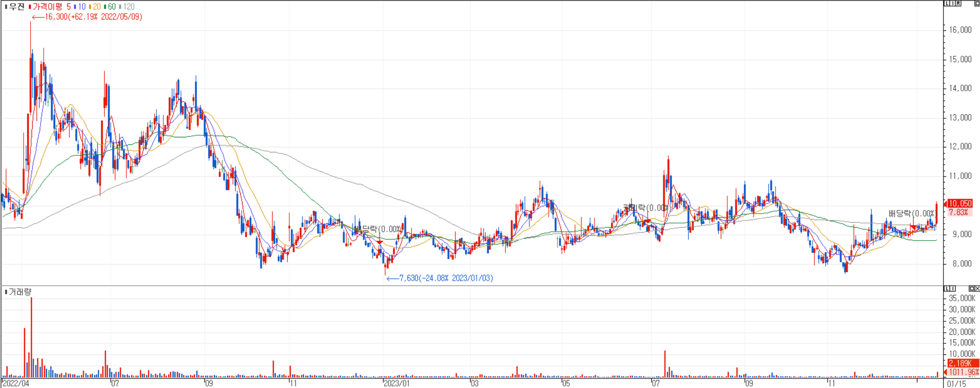Close the volume (거래량) panel
980x388 pixels.
[x=977, y=288]
